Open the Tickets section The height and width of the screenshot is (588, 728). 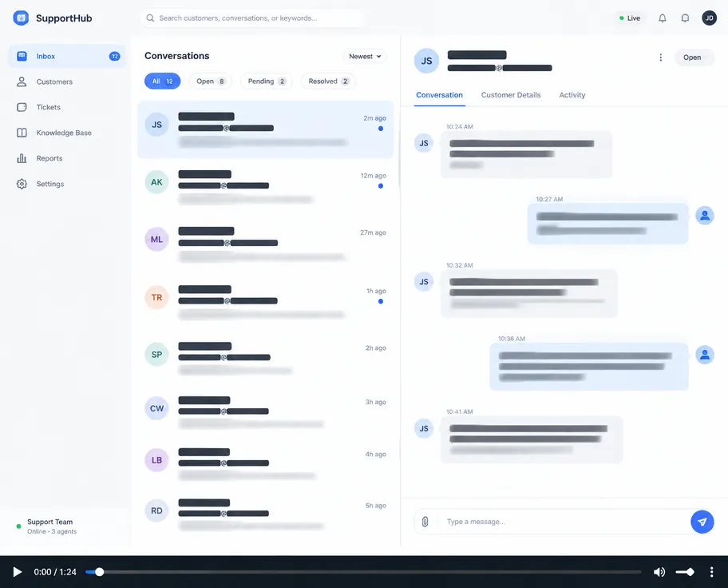(x=67, y=107)
